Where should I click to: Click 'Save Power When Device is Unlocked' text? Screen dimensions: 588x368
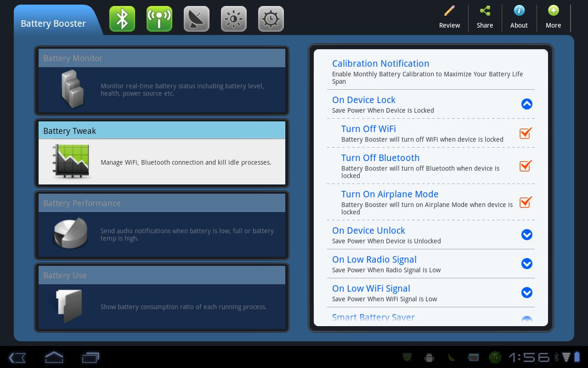[386, 241]
